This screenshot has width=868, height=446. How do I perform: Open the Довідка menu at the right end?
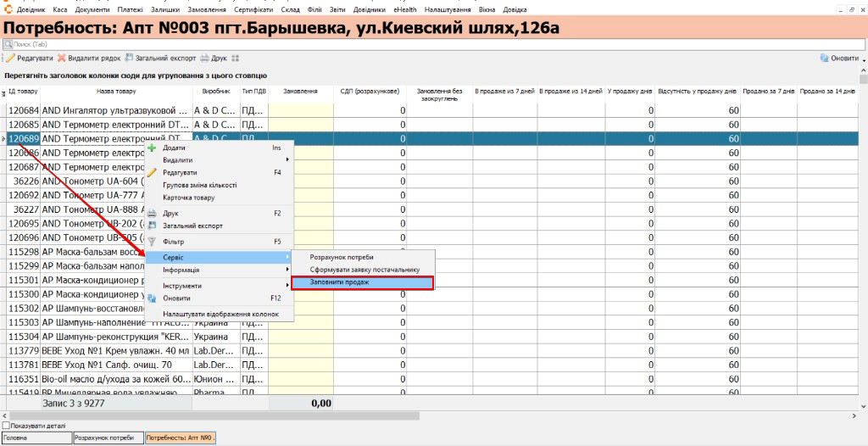pos(515,10)
